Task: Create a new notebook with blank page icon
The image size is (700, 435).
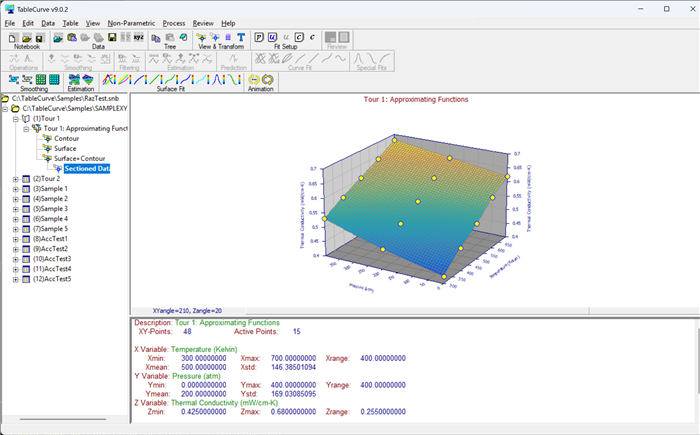Action: point(13,38)
